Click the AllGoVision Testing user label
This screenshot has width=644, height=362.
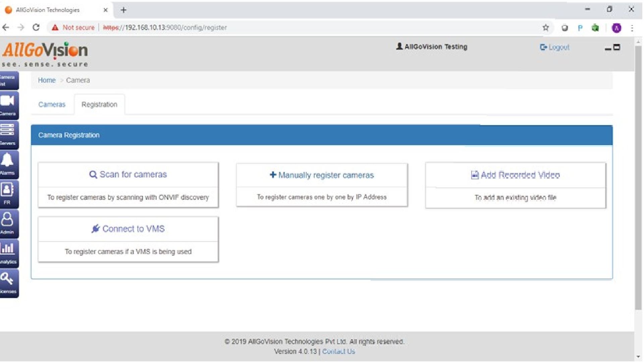[432, 47]
